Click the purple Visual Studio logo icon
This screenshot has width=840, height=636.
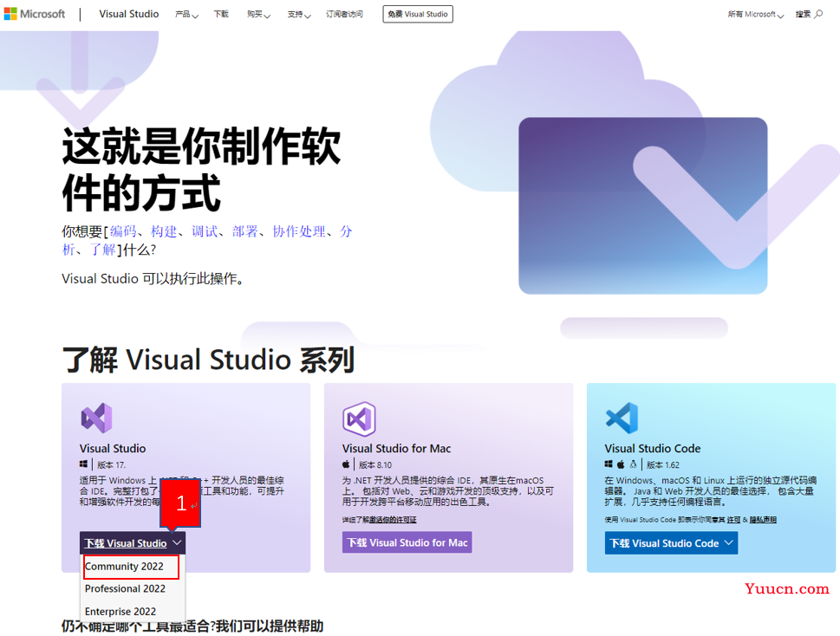click(96, 418)
